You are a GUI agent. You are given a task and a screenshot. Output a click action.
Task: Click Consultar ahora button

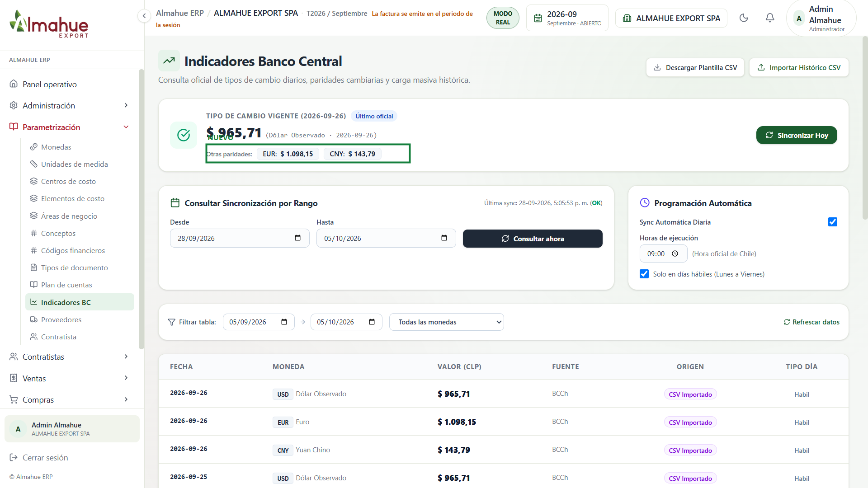[533, 239]
